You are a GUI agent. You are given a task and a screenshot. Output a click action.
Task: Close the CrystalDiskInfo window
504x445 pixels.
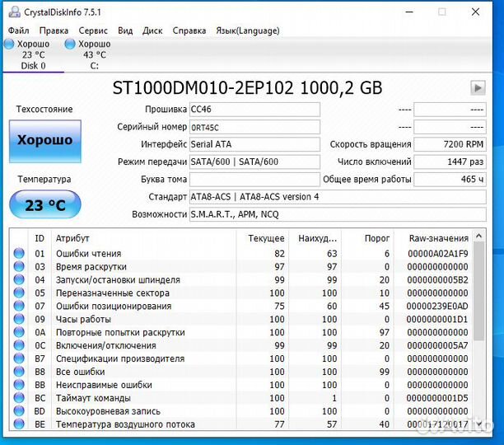click(x=475, y=12)
